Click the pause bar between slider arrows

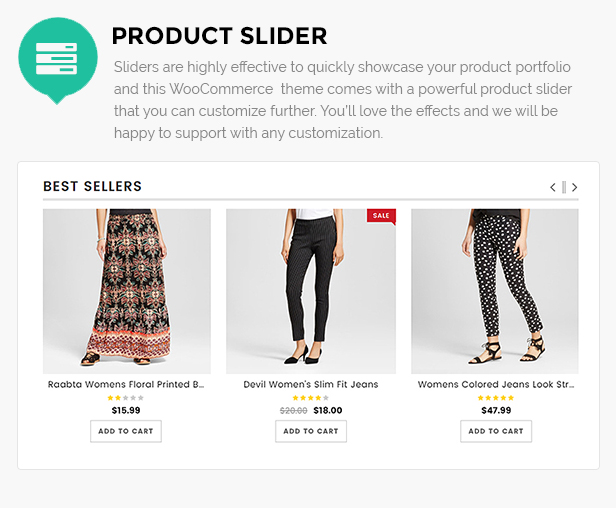coord(564,187)
